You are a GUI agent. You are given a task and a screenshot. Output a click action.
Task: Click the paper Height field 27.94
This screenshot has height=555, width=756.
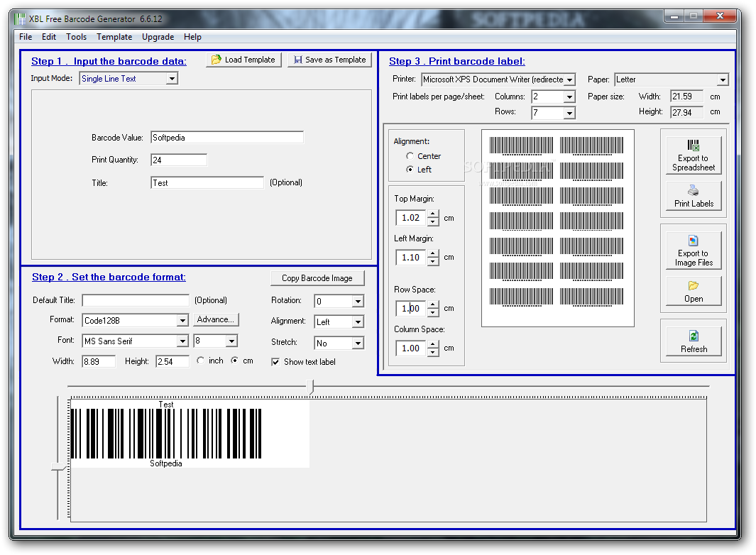pos(686,112)
